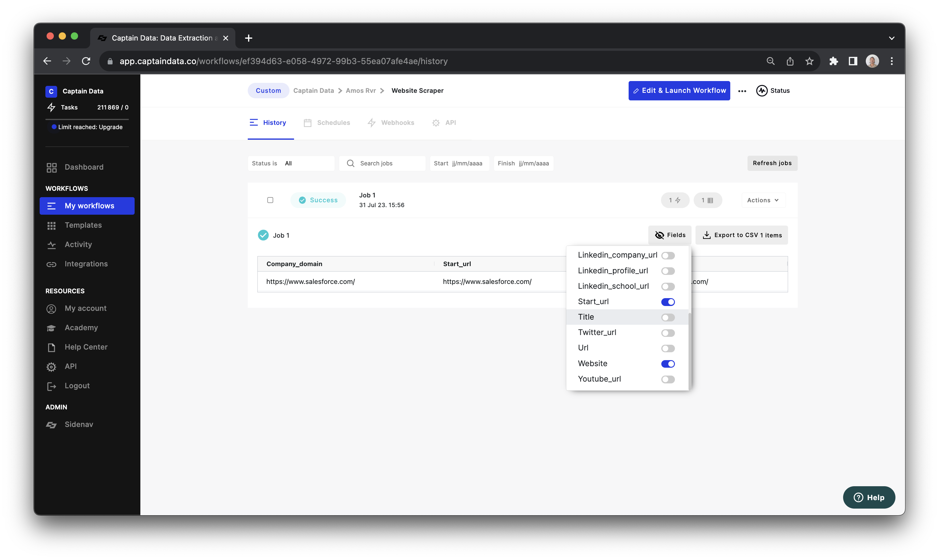
Task: Click the Refresh jobs button
Action: click(x=772, y=163)
